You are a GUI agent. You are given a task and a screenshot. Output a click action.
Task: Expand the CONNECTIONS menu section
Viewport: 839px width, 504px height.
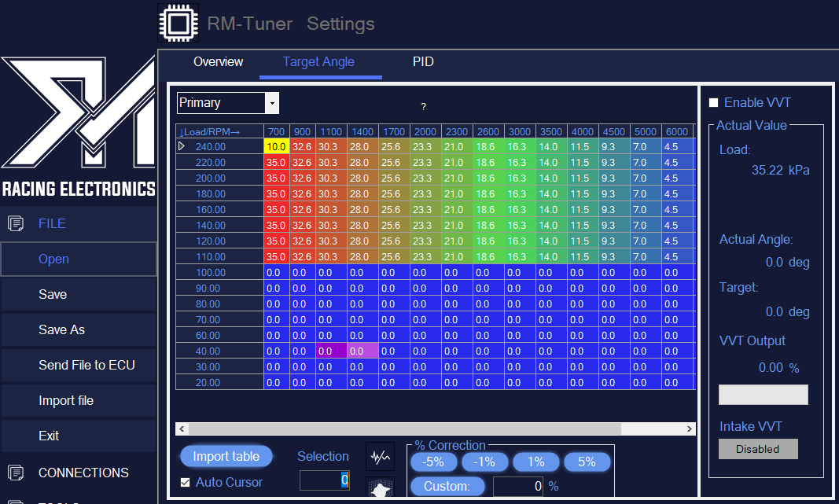point(83,473)
